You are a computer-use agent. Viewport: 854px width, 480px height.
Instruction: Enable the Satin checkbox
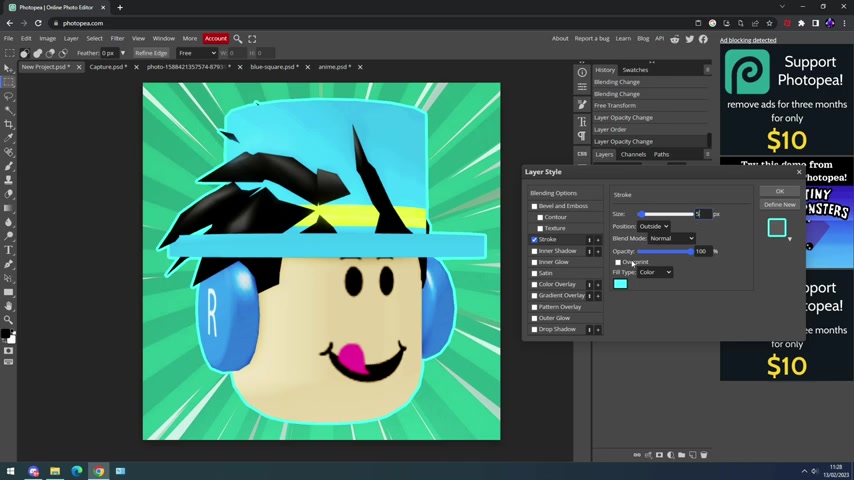tap(534, 274)
